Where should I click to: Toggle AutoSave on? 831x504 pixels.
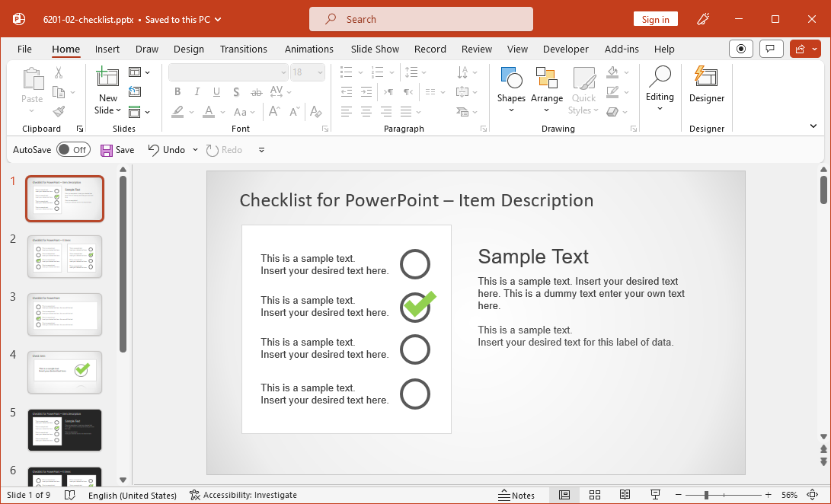[x=73, y=149]
